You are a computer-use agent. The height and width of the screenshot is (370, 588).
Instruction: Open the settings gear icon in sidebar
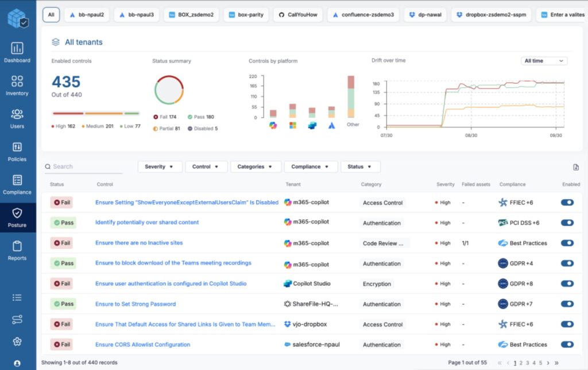[17, 342]
